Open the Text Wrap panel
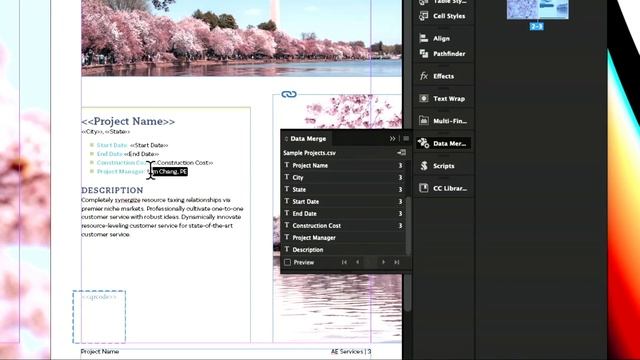Screen dimensions: 640x360 click(x=443, y=98)
